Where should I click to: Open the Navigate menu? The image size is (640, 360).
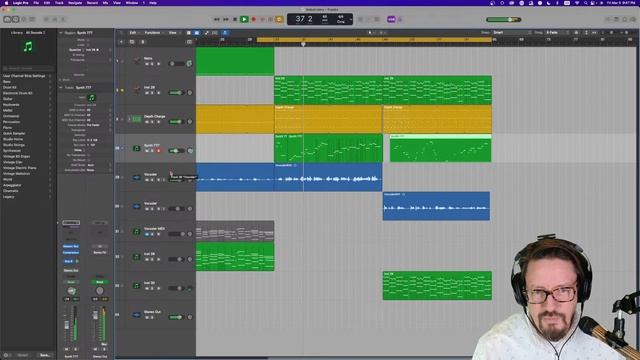coord(75,3)
